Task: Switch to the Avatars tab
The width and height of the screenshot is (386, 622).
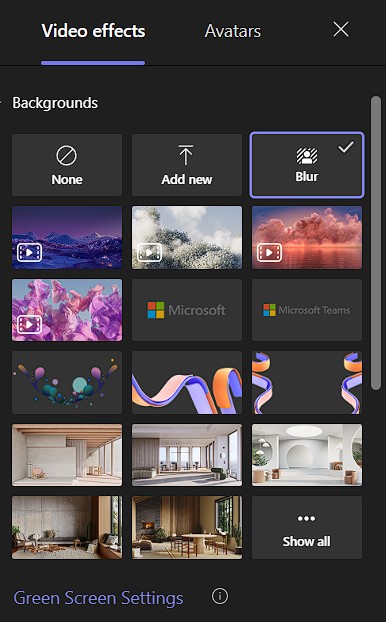Action: pos(233,31)
